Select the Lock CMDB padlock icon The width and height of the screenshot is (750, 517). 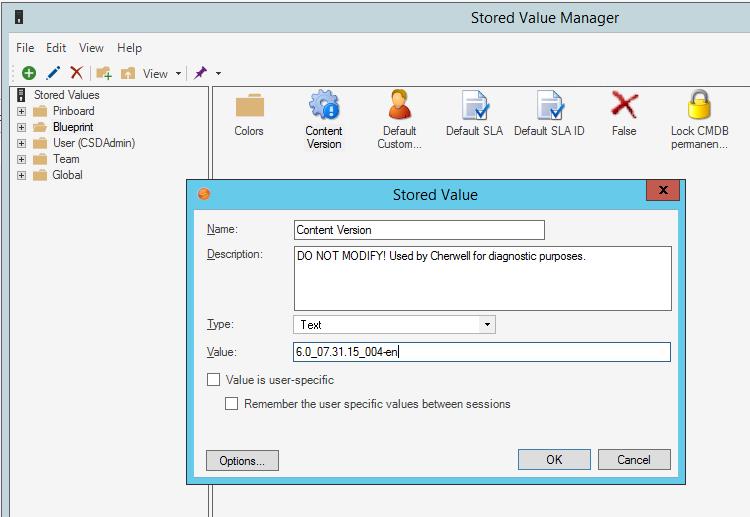[699, 104]
